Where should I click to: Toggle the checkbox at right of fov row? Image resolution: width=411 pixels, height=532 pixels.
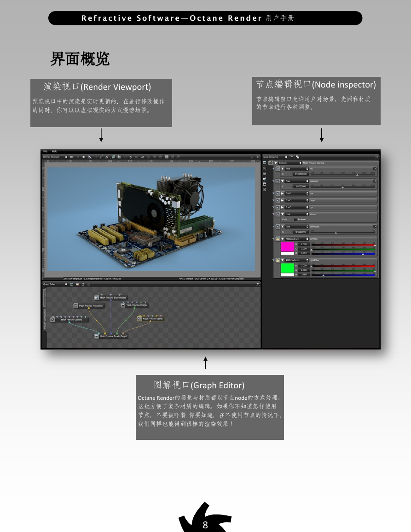[x=375, y=169]
